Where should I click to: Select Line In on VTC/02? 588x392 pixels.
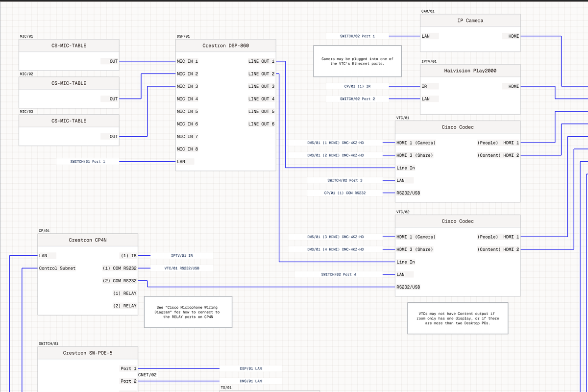[406, 262]
